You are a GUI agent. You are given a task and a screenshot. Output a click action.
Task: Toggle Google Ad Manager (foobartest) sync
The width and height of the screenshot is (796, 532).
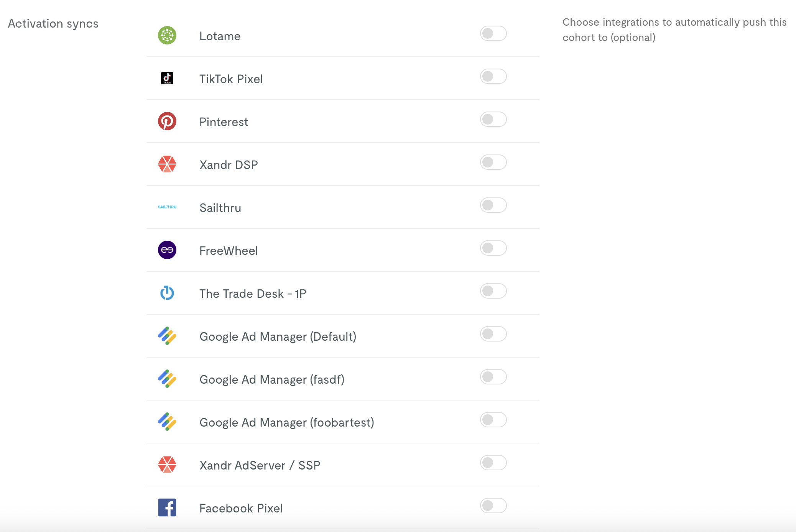[493, 420]
